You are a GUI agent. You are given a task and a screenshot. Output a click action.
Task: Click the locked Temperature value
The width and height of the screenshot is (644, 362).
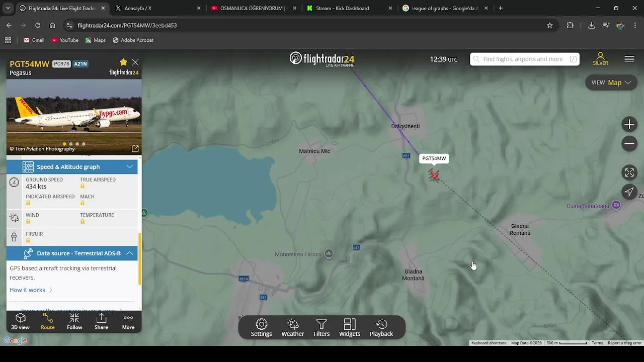[83, 222]
